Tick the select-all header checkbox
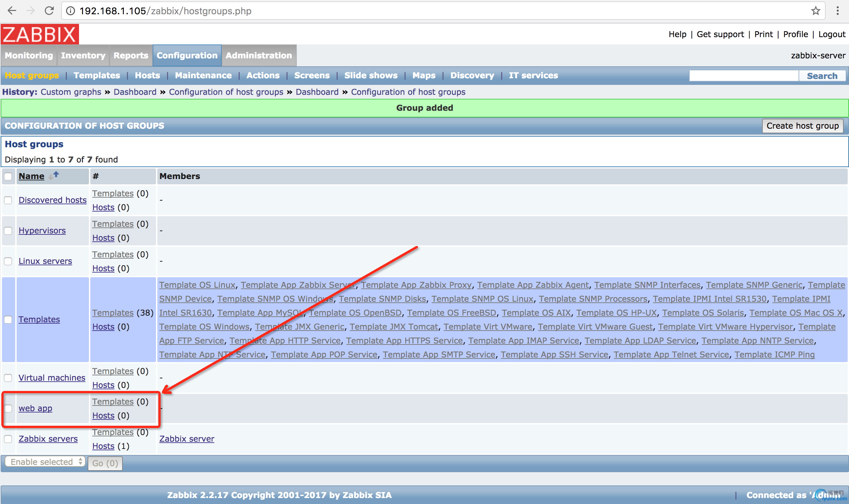 tap(8, 176)
